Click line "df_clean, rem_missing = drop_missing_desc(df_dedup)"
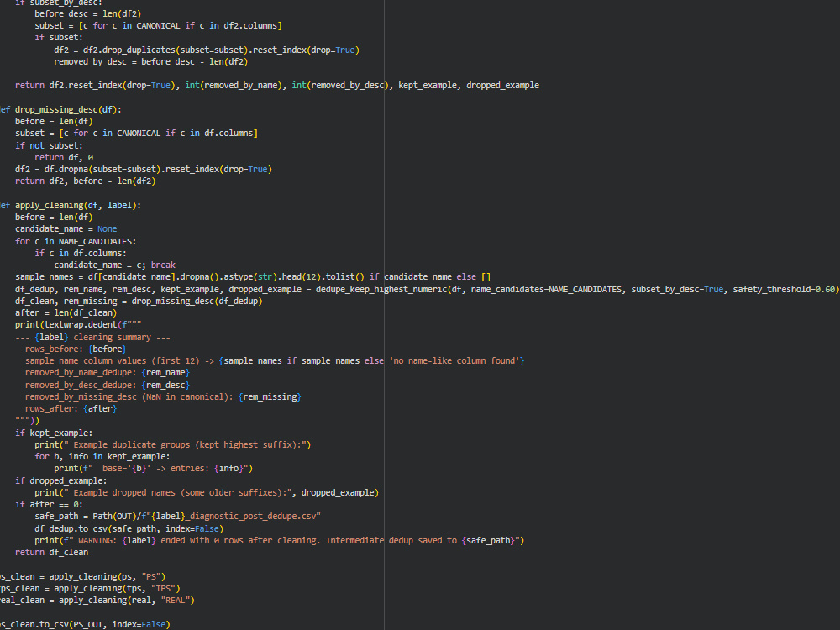This screenshot has height=630, width=840. [x=139, y=301]
